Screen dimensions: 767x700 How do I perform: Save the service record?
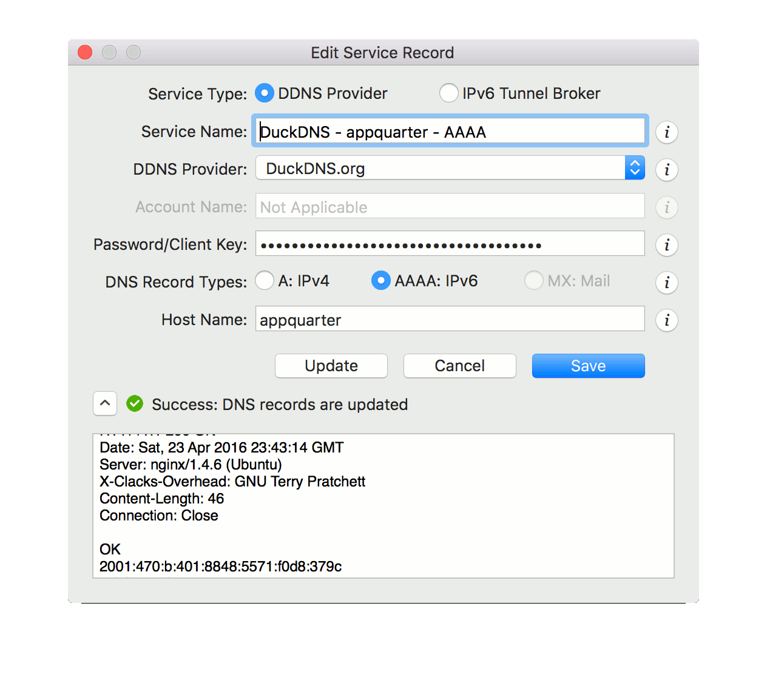pyautogui.click(x=588, y=366)
